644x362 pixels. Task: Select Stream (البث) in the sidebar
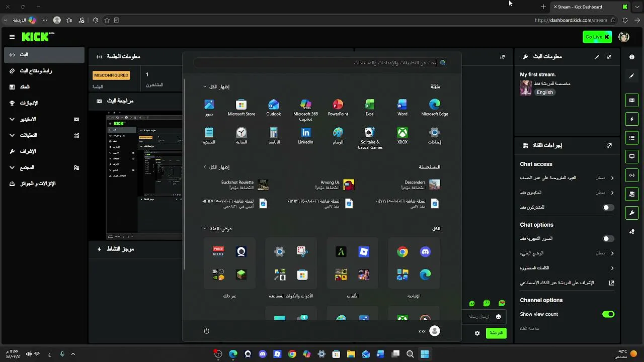(44, 55)
